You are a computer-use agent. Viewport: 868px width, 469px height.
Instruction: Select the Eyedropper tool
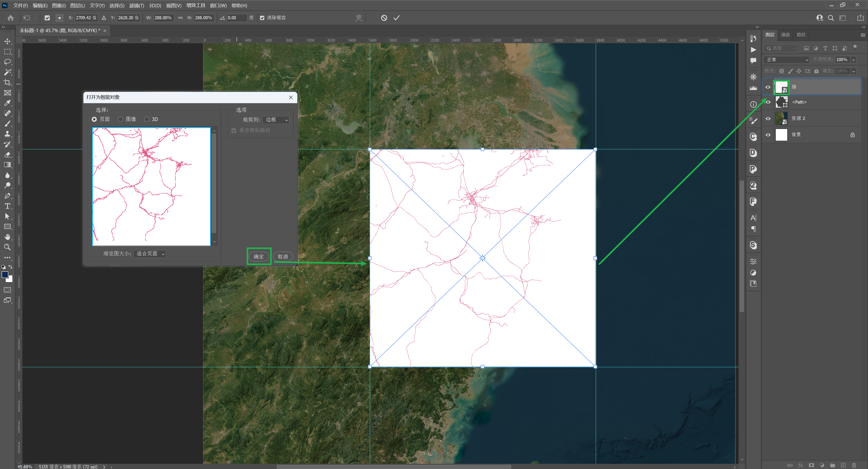tap(7, 103)
